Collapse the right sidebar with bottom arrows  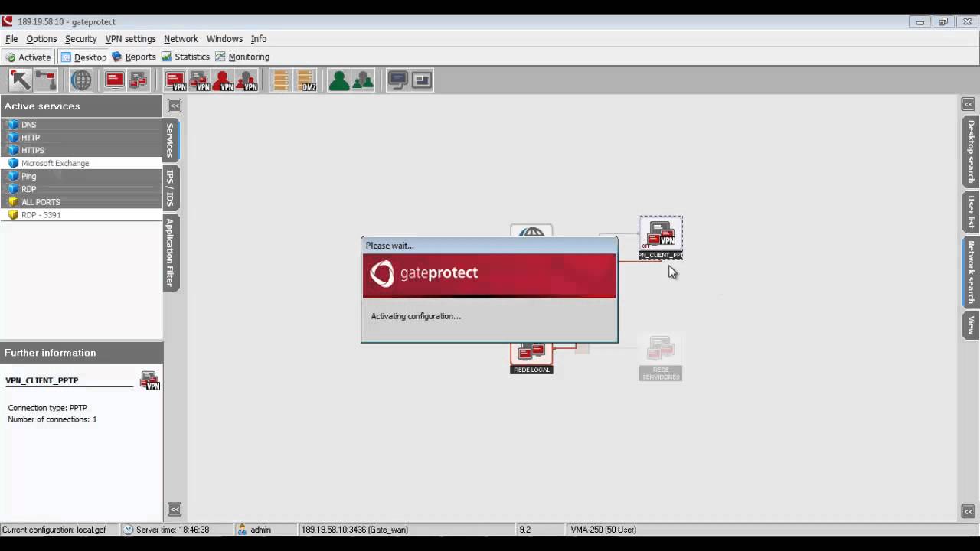pyautogui.click(x=969, y=511)
